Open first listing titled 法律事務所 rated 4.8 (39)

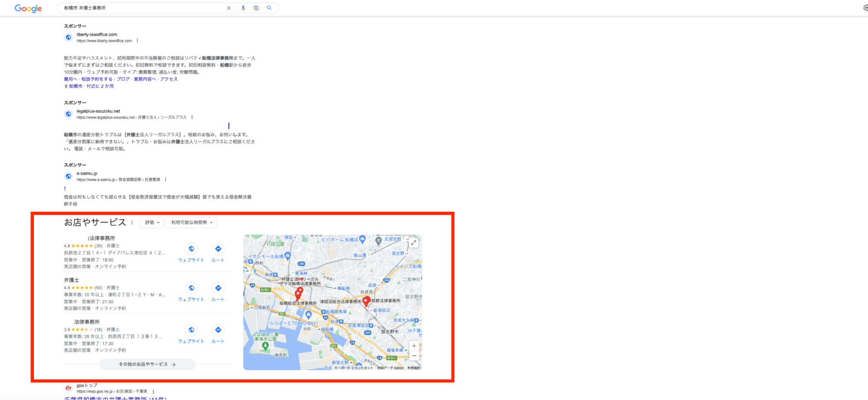coord(102,238)
